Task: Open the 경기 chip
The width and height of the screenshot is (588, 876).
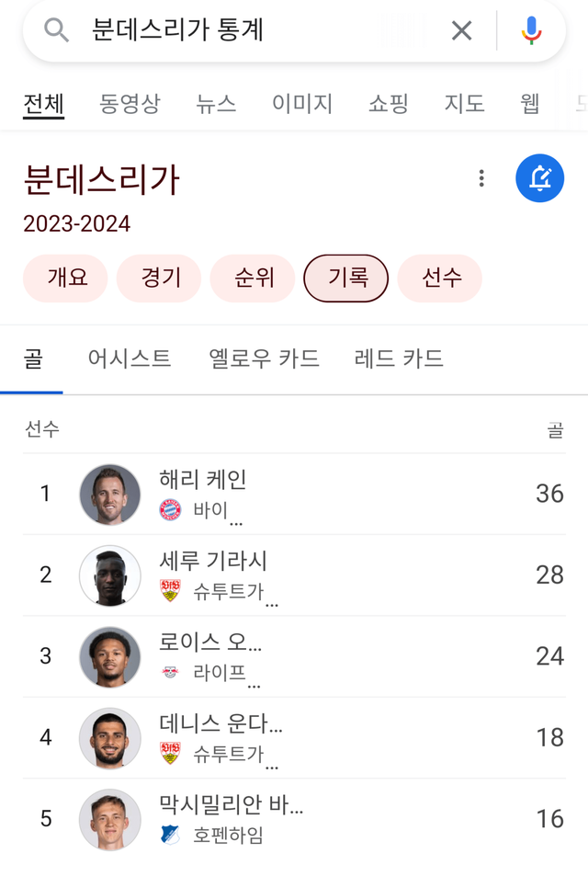Action: [x=159, y=279]
